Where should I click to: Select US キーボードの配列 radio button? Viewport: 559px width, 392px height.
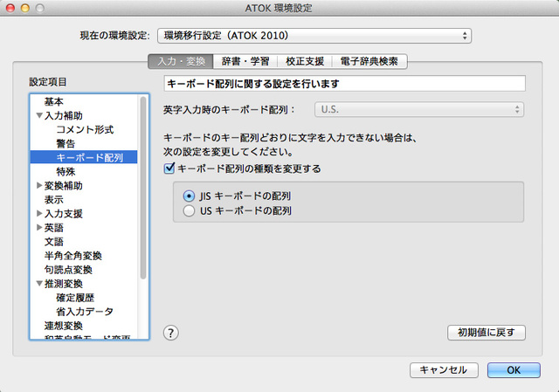click(189, 210)
